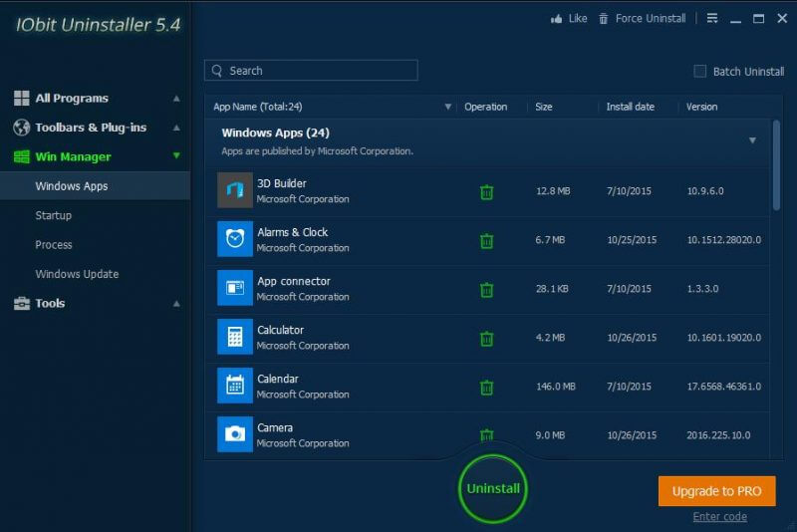Screen dimensions: 797x532
Task: Click the Windows Apps (24) heading
Action: 276,133
